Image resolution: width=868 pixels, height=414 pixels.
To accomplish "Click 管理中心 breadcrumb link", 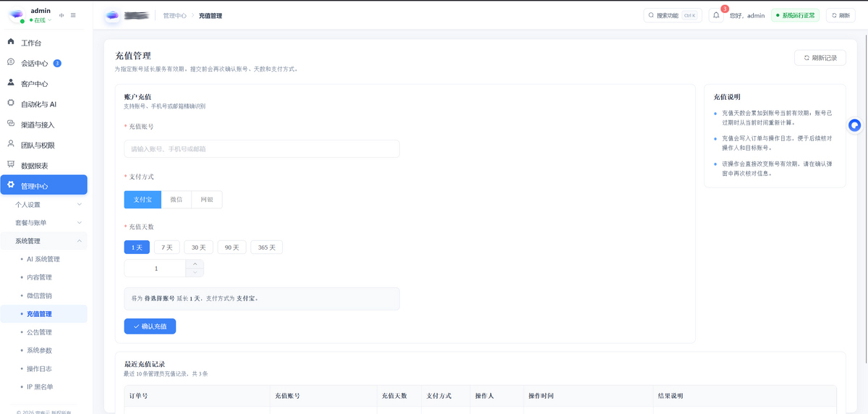I will click(x=175, y=15).
